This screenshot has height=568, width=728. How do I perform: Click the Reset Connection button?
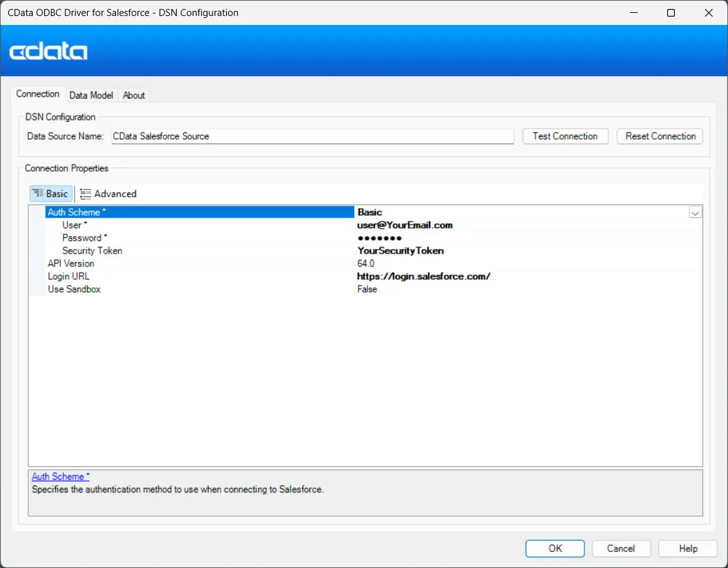coord(660,136)
